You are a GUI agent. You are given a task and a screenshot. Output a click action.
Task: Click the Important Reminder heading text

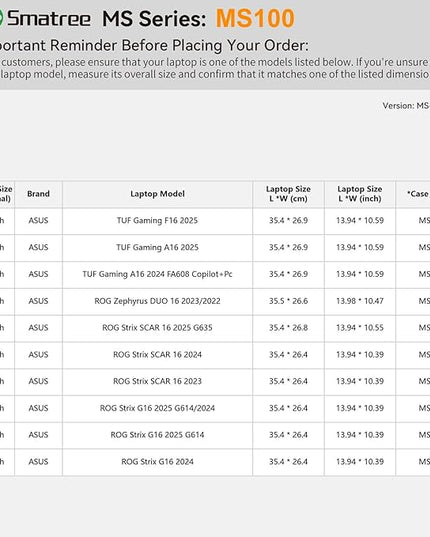pyautogui.click(x=154, y=46)
